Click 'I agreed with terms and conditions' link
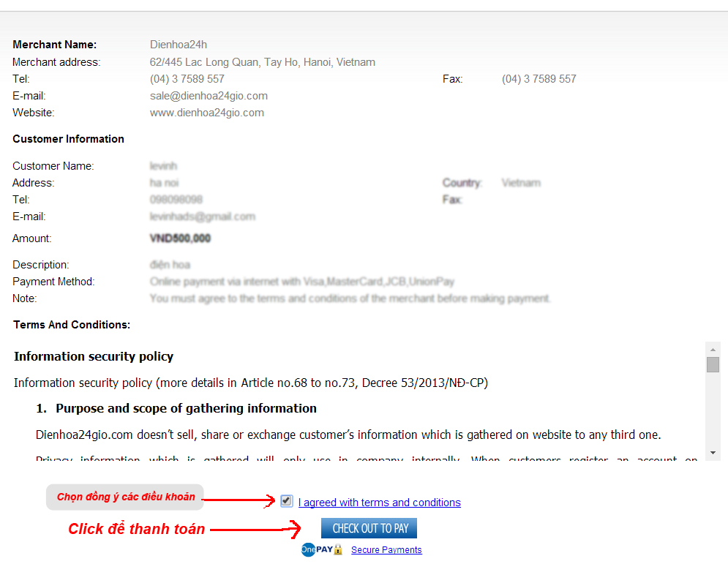728x564 pixels. point(379,503)
